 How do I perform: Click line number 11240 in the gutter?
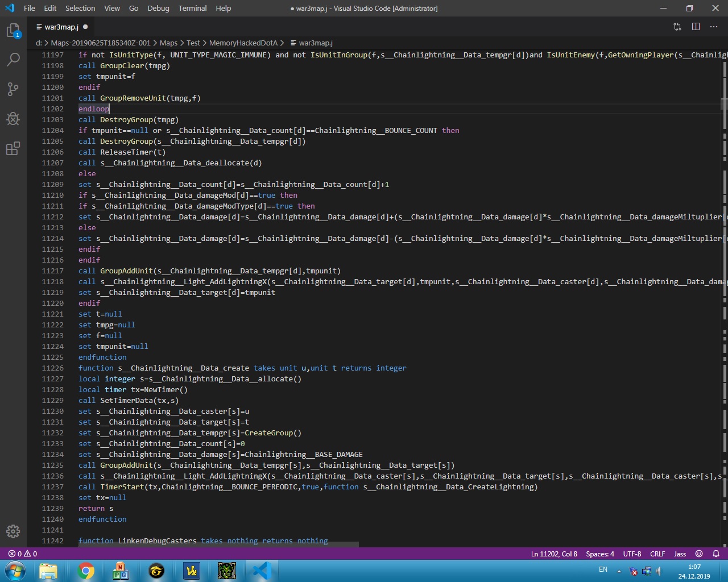tap(52, 519)
